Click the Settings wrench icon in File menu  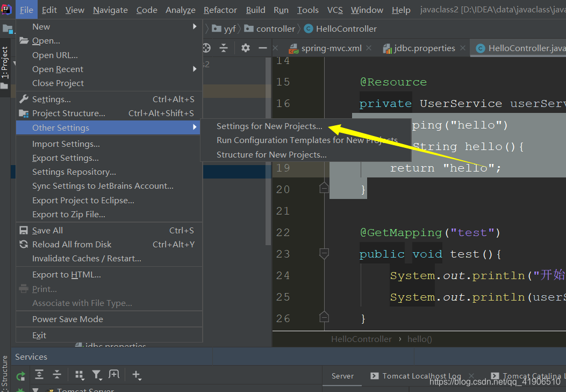pos(24,99)
